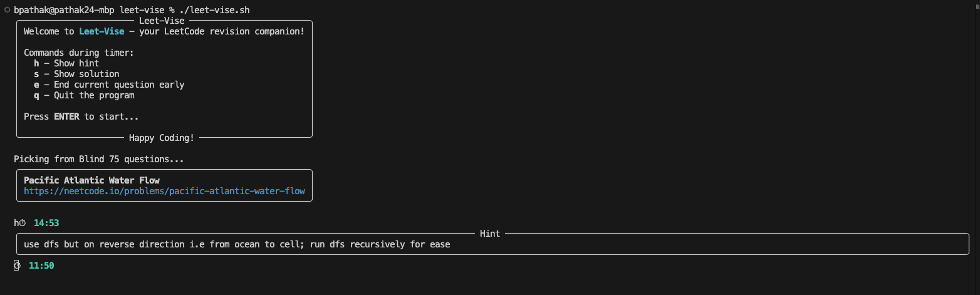Click the 'Commands during timer:' heading
Screen dimensions: 980x295
click(79, 53)
